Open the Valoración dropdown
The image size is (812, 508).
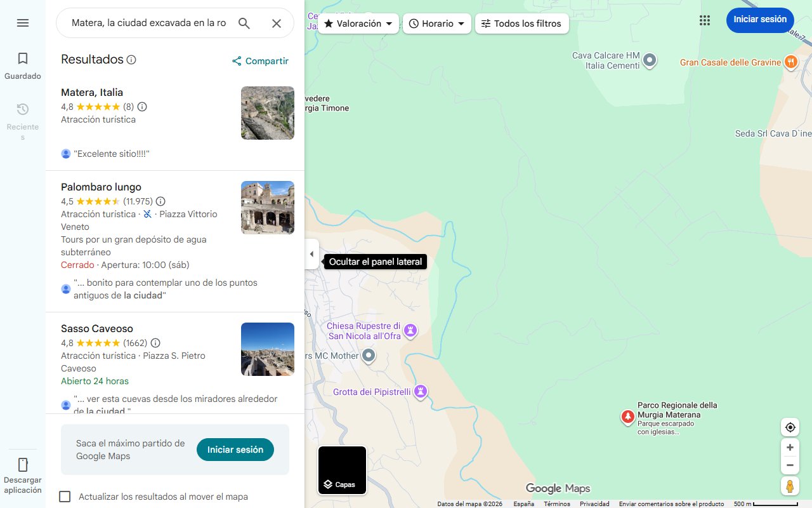click(358, 23)
